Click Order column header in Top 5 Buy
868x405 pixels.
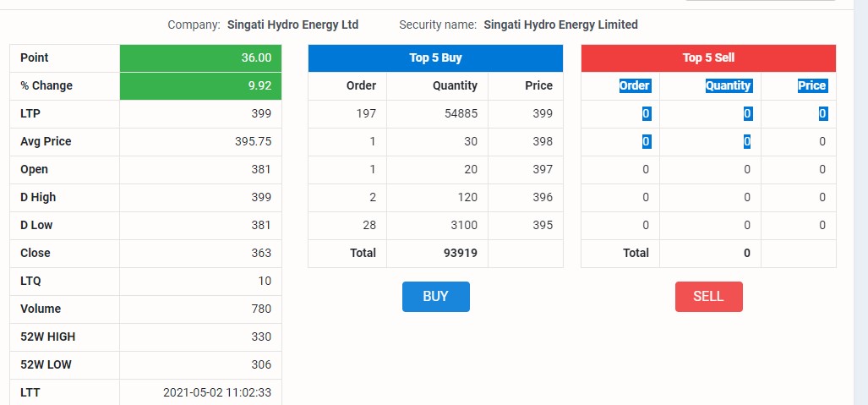click(x=361, y=86)
